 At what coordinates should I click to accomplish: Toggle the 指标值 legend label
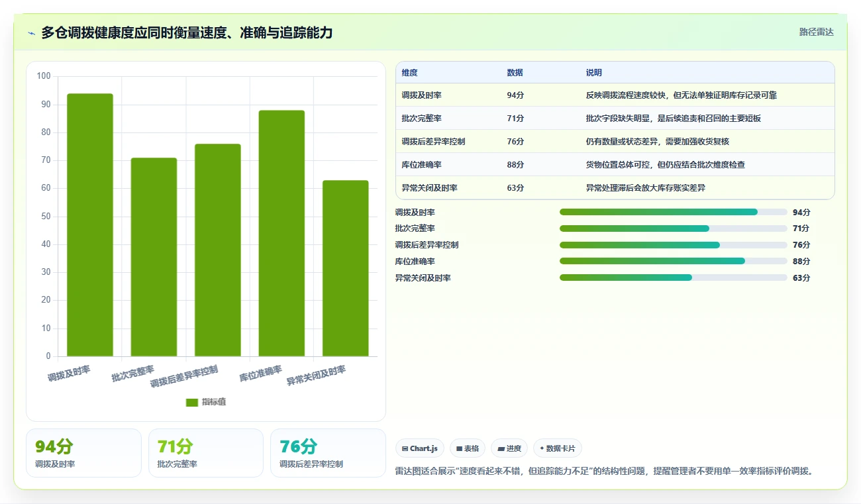(x=214, y=402)
